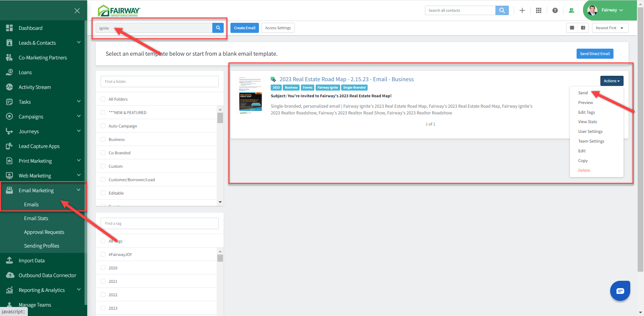Expand the Web Marketing chevron
Image resolution: width=644 pixels, height=316 pixels.
(x=79, y=175)
